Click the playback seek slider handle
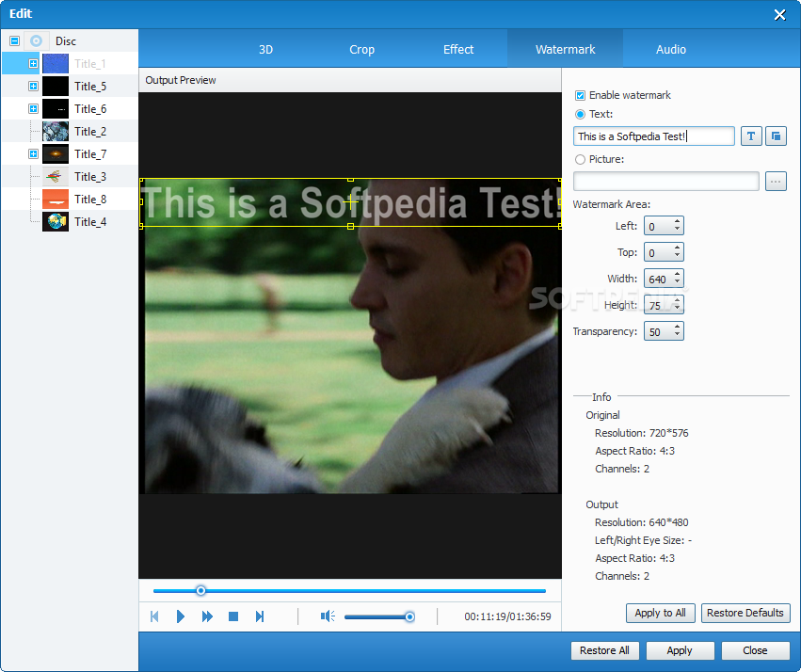 click(200, 591)
